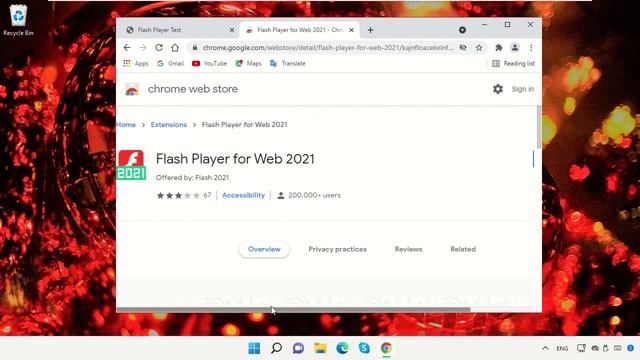Go to the Home breadcrumb
Screen dimensions: 640x360
(x=126, y=124)
